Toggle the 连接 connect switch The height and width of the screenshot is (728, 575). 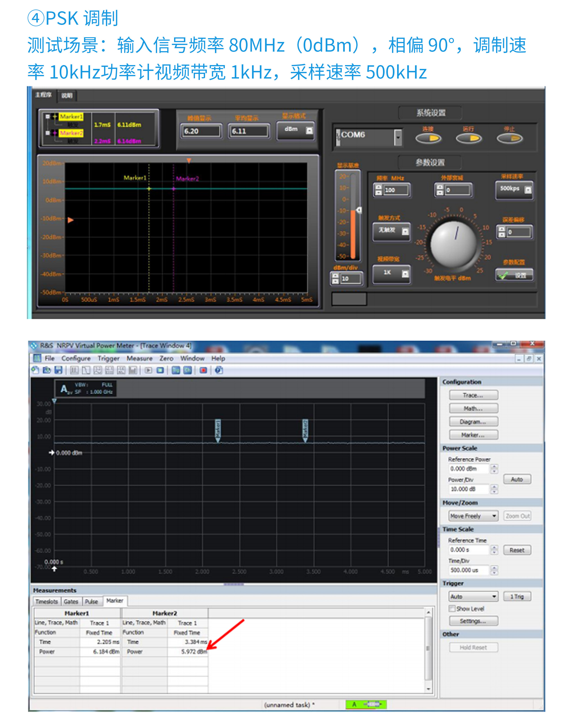point(428,138)
